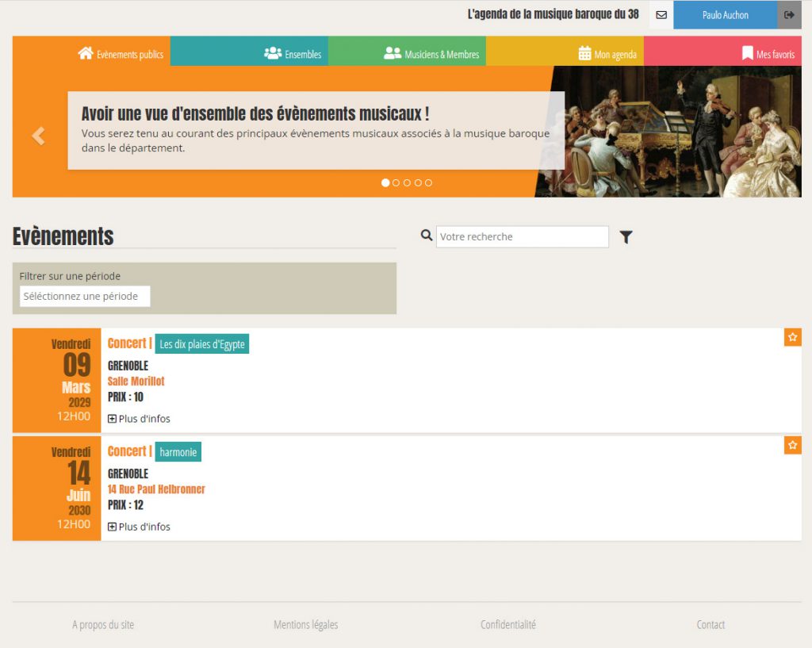
Task: Open the Mentions légales footer link
Action: 305,625
